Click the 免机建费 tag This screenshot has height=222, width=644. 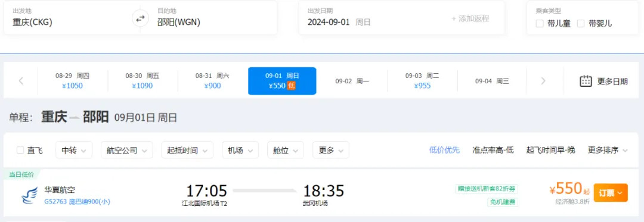click(x=503, y=202)
